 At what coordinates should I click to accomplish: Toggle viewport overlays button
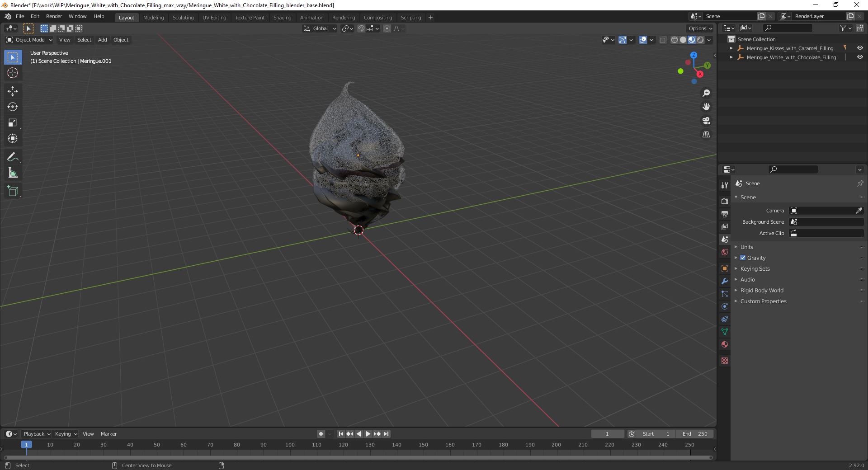[643, 40]
